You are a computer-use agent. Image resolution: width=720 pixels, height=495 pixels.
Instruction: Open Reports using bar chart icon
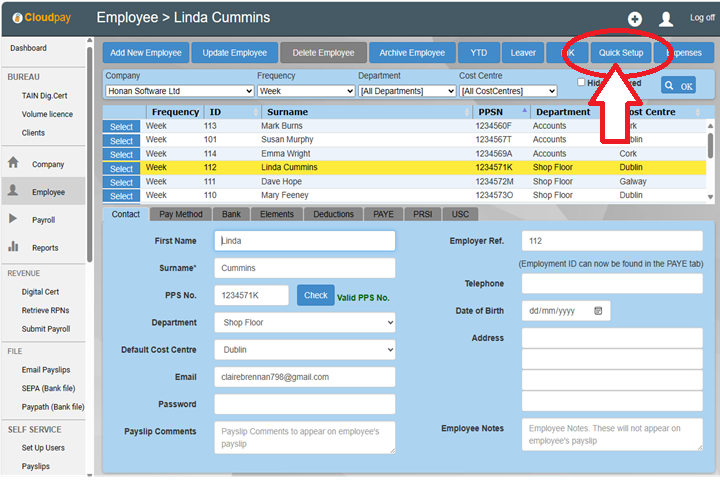[x=14, y=247]
